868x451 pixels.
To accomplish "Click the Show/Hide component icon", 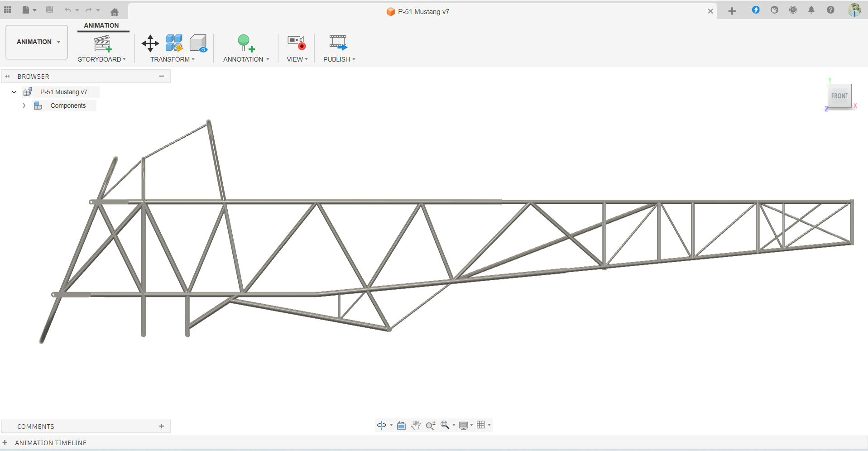I will (198, 43).
